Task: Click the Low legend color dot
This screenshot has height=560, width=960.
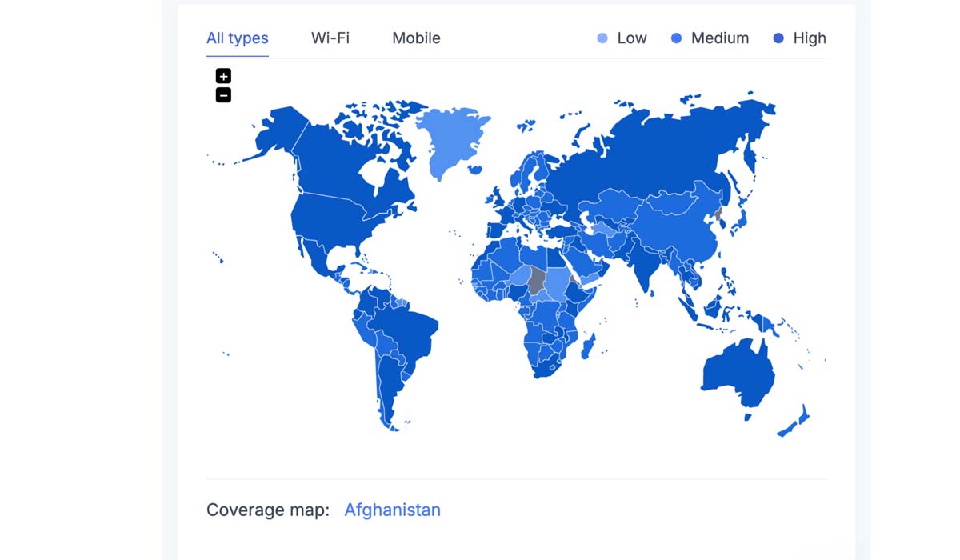Action: [602, 38]
